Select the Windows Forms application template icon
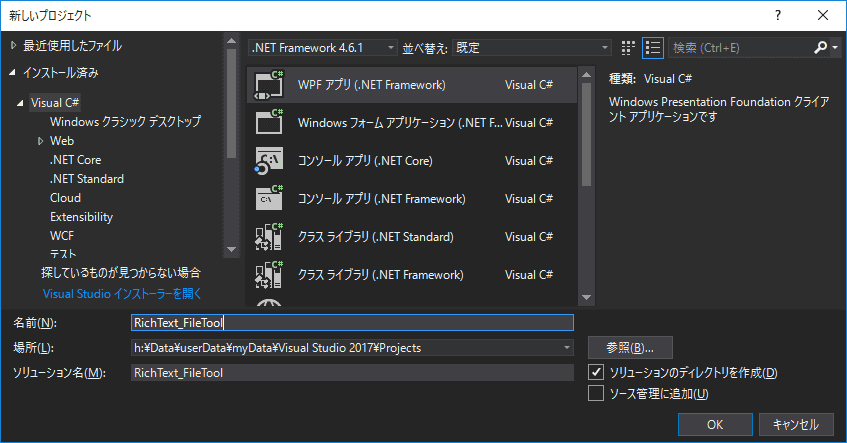Image resolution: width=847 pixels, height=443 pixels. coord(269,123)
